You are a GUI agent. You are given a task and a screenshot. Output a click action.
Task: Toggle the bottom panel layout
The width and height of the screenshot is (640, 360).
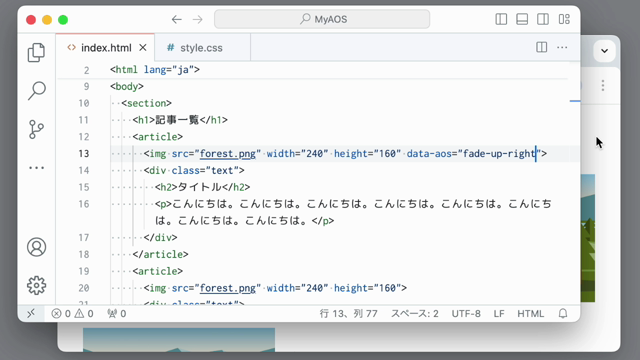tap(522, 19)
